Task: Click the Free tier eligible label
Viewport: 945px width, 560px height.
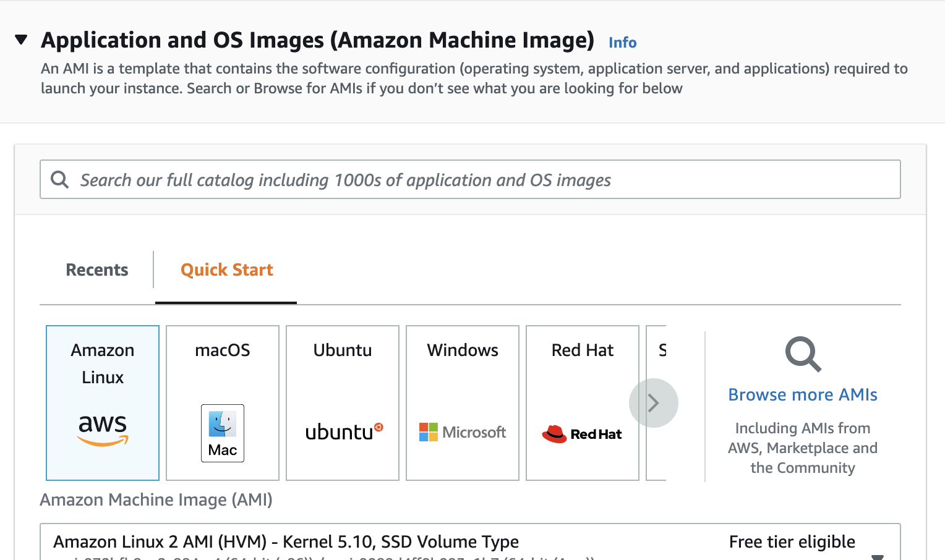Action: (x=792, y=542)
